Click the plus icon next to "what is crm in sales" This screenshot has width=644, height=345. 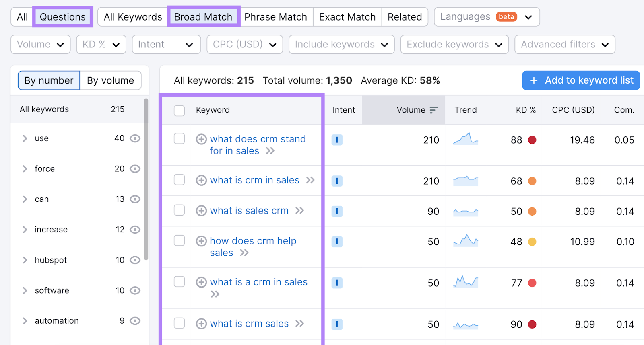coord(201,180)
